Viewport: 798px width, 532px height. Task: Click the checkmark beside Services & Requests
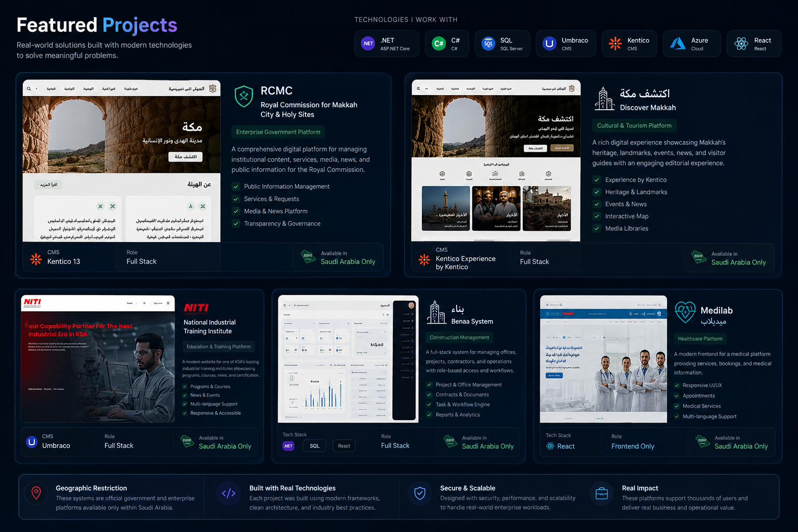(x=236, y=199)
